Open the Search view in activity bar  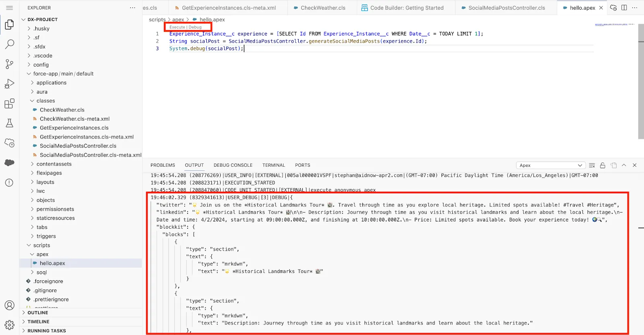pos(9,44)
